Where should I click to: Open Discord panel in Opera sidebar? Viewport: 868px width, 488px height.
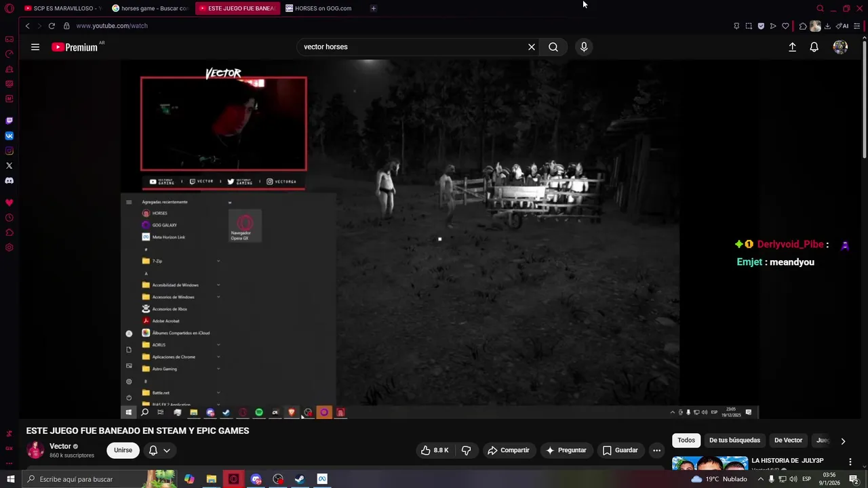(9, 180)
